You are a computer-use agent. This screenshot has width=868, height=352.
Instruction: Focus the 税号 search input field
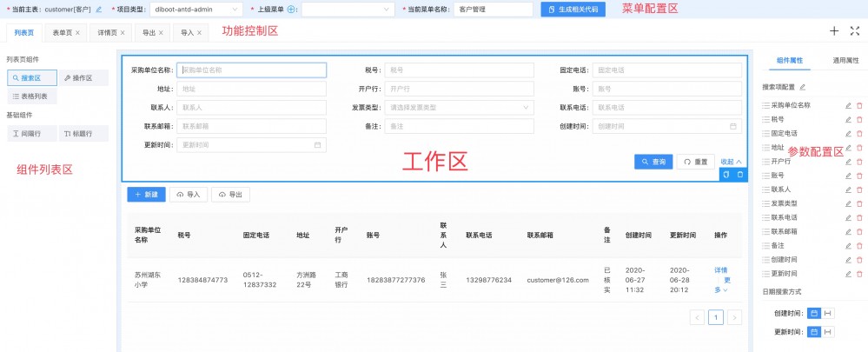tap(460, 70)
